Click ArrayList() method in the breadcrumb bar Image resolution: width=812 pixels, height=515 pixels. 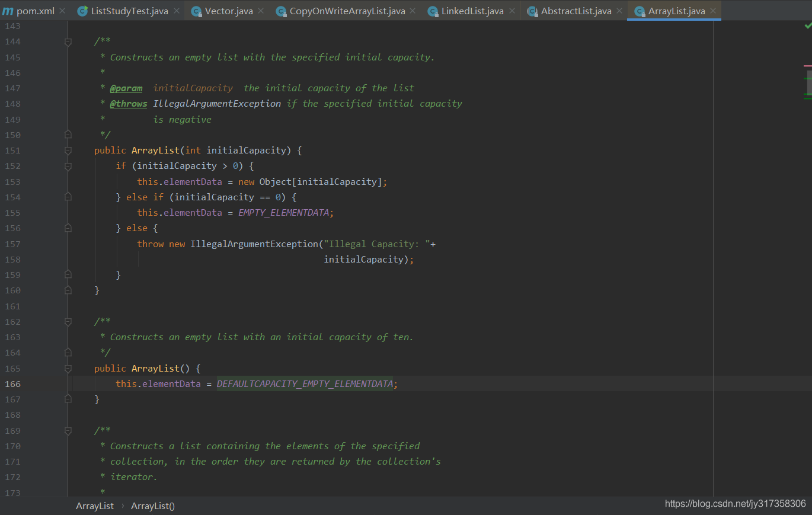[153, 506]
